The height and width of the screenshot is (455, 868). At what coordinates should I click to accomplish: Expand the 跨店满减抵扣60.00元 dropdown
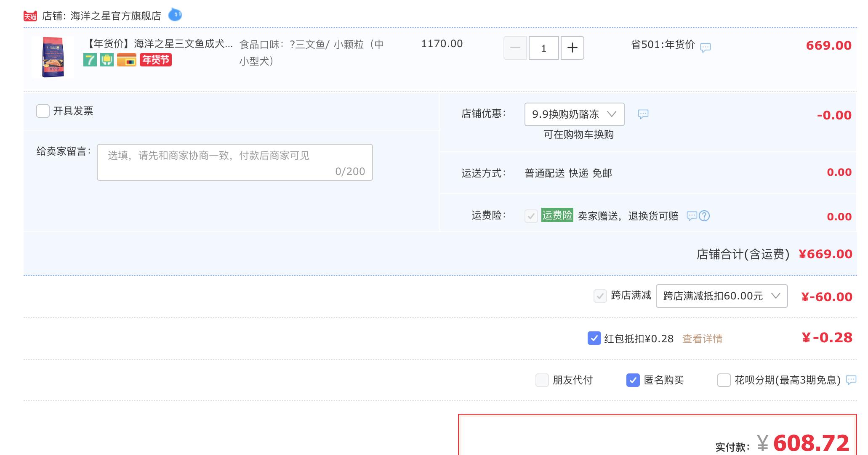(722, 296)
